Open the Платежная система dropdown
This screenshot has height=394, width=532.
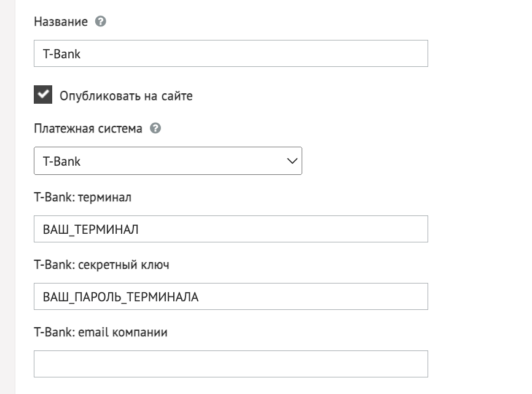point(168,161)
